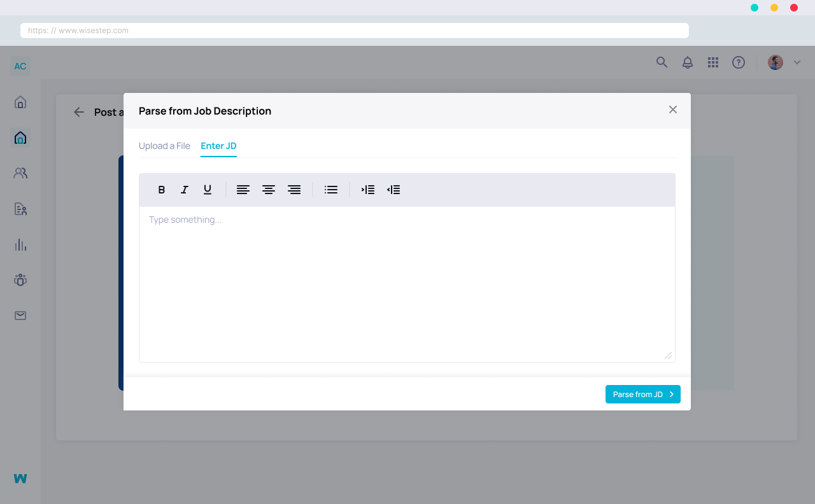This screenshot has width=815, height=504.
Task: Increase indent in the editor
Action: [368, 190]
